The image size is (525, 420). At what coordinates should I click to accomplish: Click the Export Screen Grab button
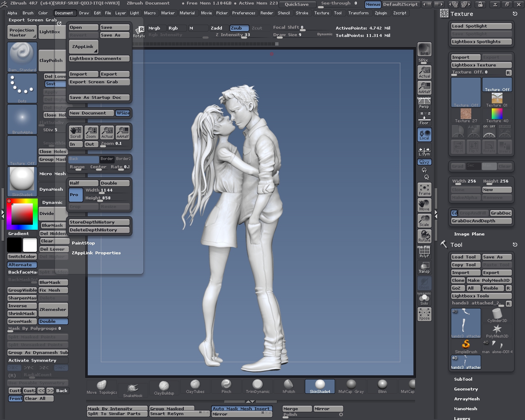coord(99,82)
